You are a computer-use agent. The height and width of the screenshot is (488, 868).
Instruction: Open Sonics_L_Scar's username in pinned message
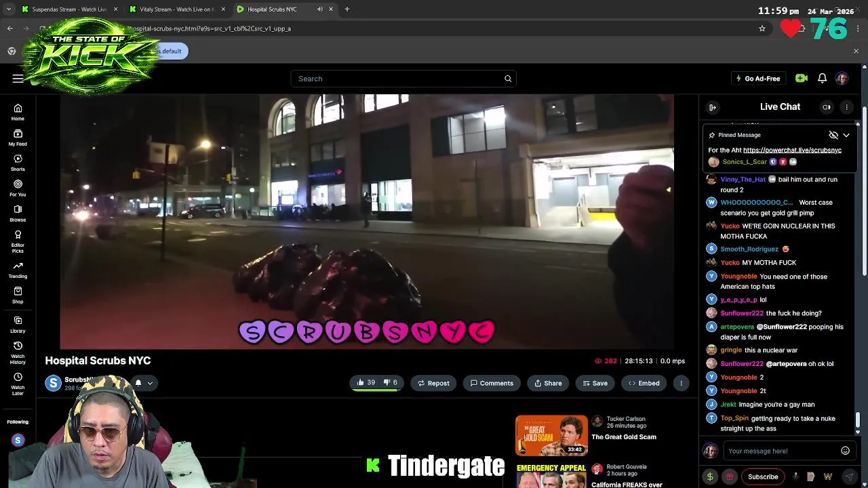745,162
